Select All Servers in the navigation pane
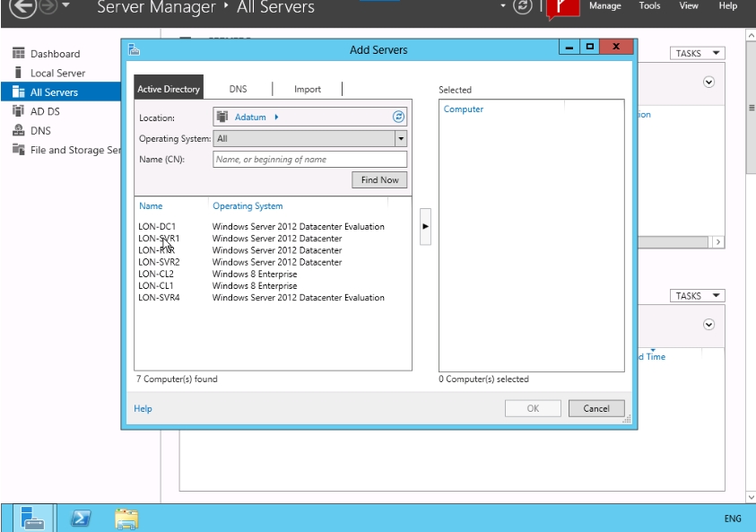 click(x=61, y=92)
